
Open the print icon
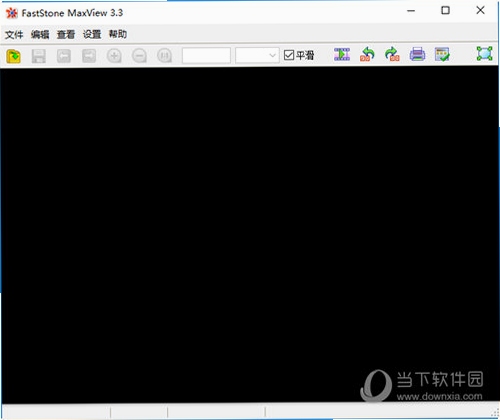click(x=417, y=54)
